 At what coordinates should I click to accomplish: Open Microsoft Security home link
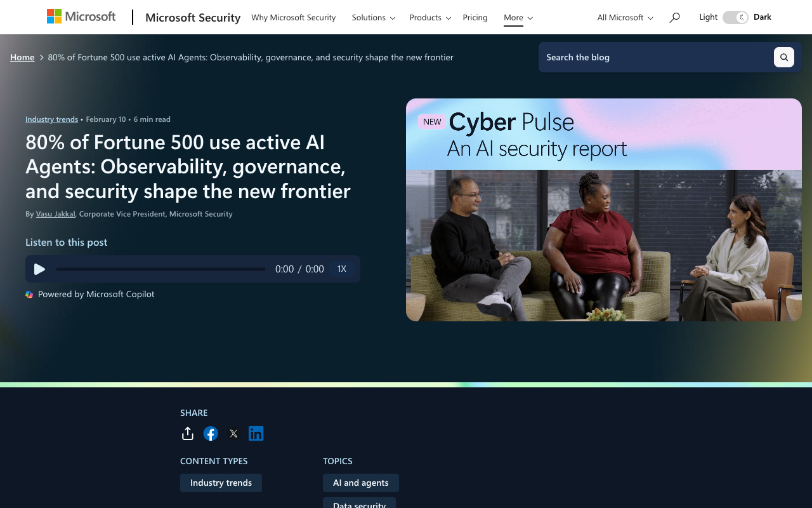(193, 18)
